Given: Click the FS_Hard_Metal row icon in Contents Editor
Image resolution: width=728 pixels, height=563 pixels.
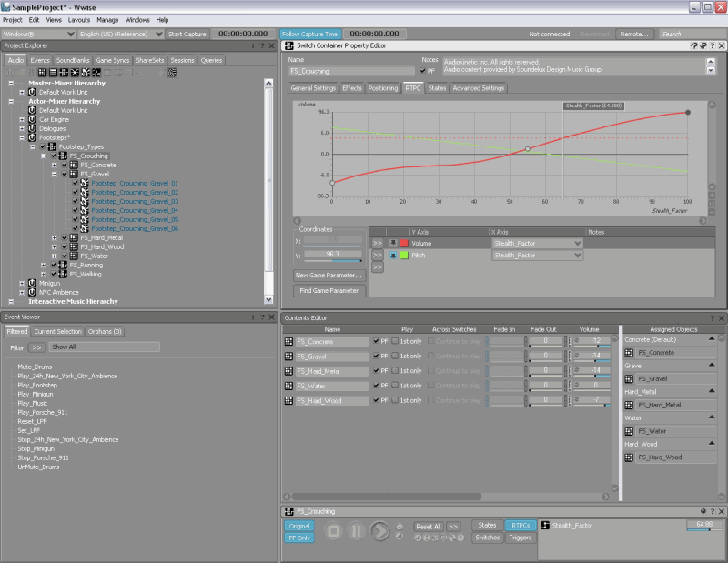Looking at the screenshot, I should pyautogui.click(x=288, y=371).
